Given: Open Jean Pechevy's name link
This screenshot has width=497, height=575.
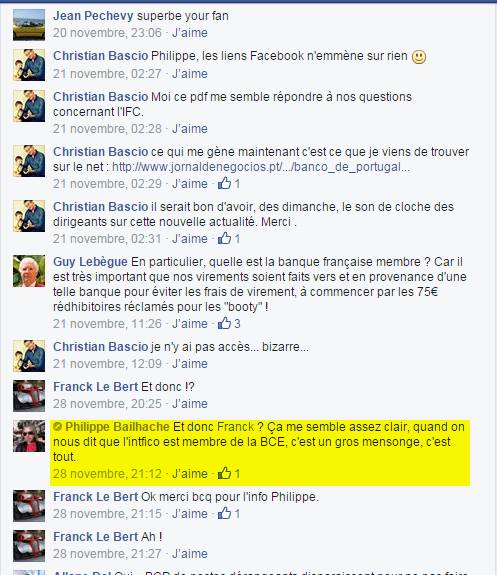Looking at the screenshot, I should point(93,16).
